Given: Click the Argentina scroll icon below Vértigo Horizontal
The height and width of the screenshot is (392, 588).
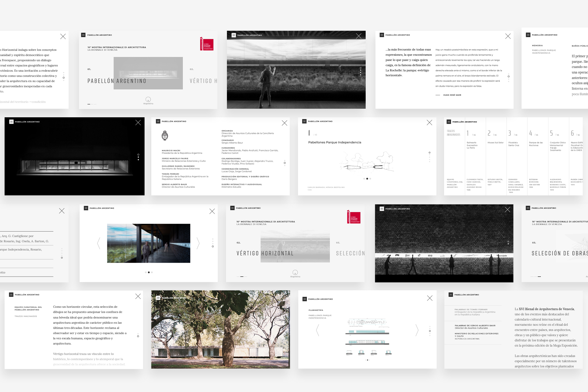Looking at the screenshot, I should tap(295, 273).
